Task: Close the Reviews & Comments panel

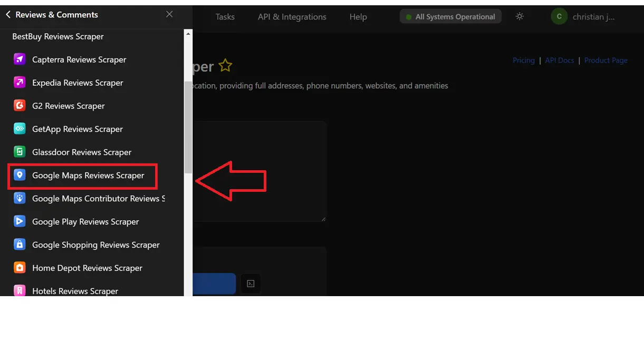Action: click(x=169, y=15)
